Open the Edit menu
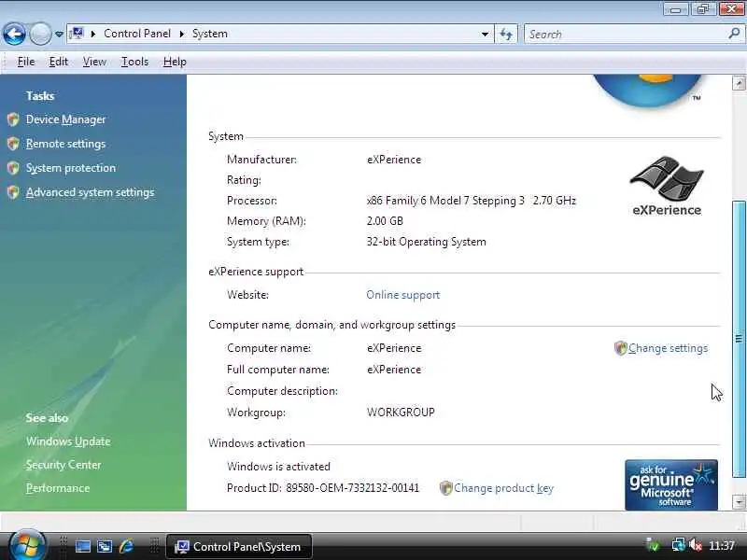 tap(58, 62)
